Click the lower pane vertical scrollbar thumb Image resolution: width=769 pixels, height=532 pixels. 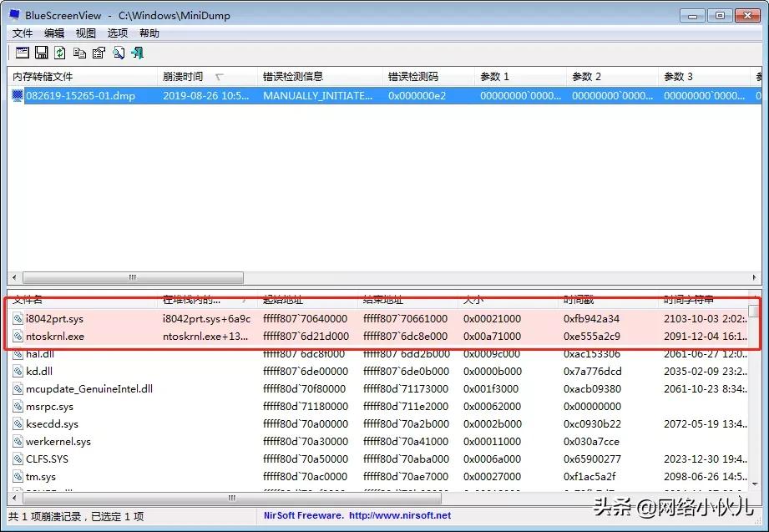pyautogui.click(x=754, y=312)
